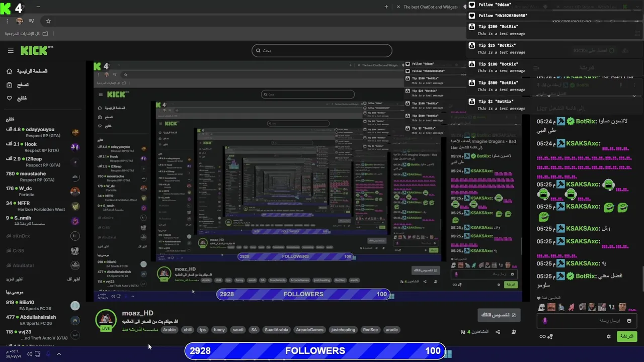Screen dimensions: 644x362
Task: Select the offline xKnDrx channel in sidebar
Action: (42, 236)
